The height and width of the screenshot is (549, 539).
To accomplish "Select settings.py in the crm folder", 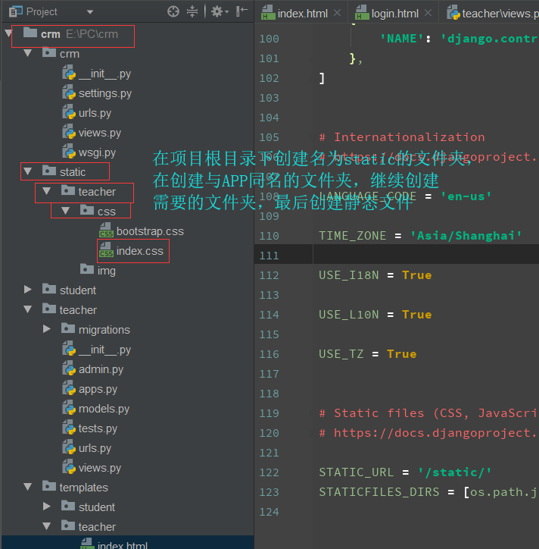I will point(105,93).
